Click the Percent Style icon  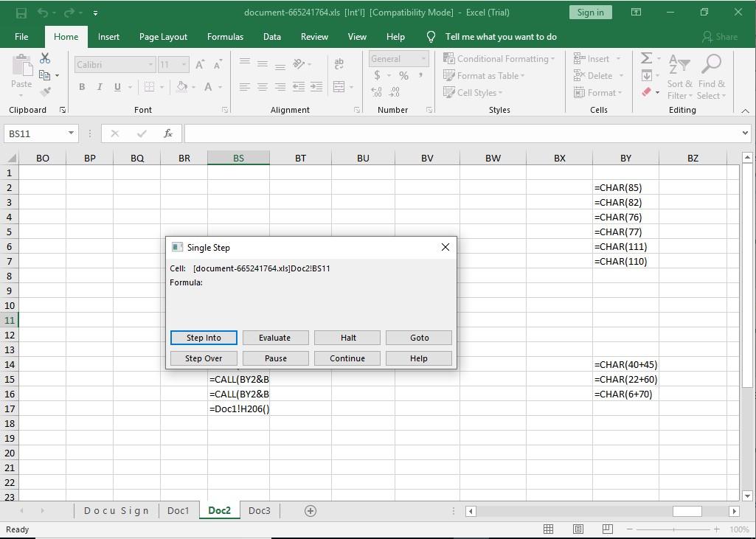pos(403,75)
